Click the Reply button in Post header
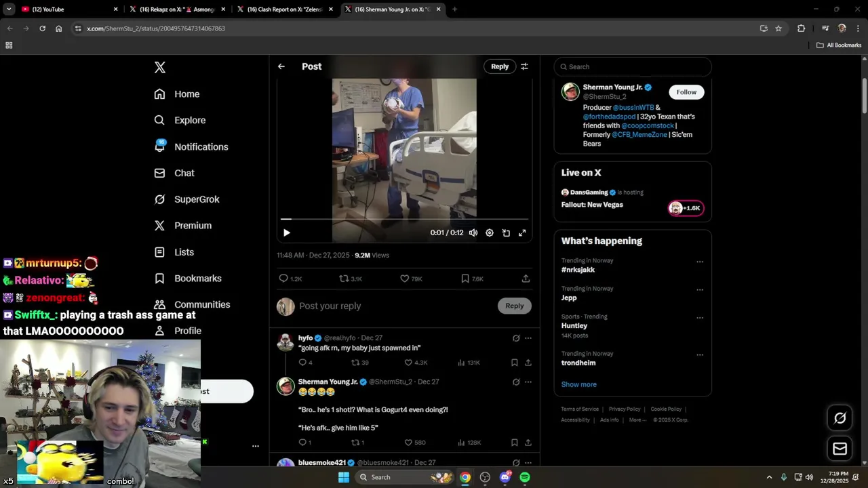This screenshot has width=868, height=488. [500, 66]
